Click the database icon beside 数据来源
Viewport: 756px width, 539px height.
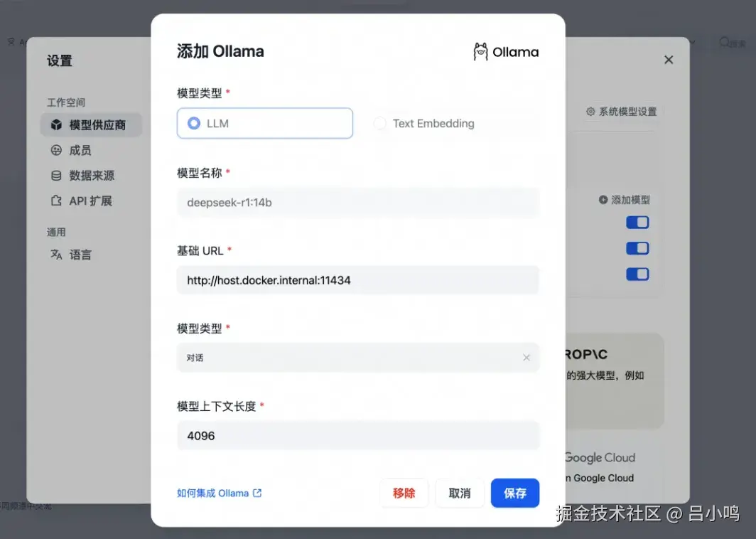click(x=56, y=176)
